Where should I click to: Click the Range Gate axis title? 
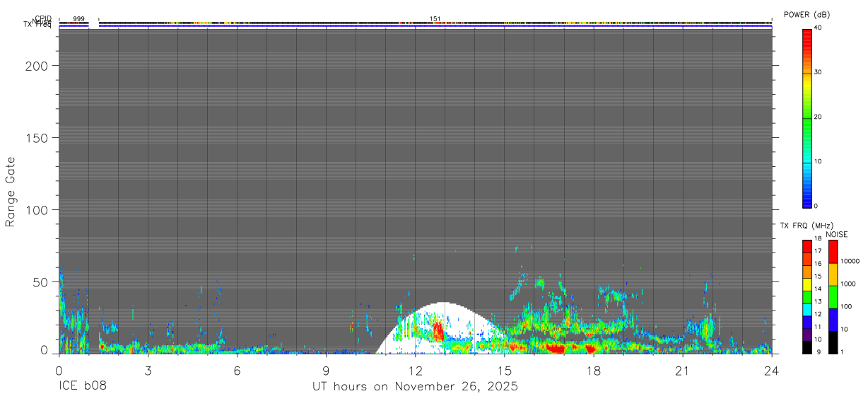11,192
